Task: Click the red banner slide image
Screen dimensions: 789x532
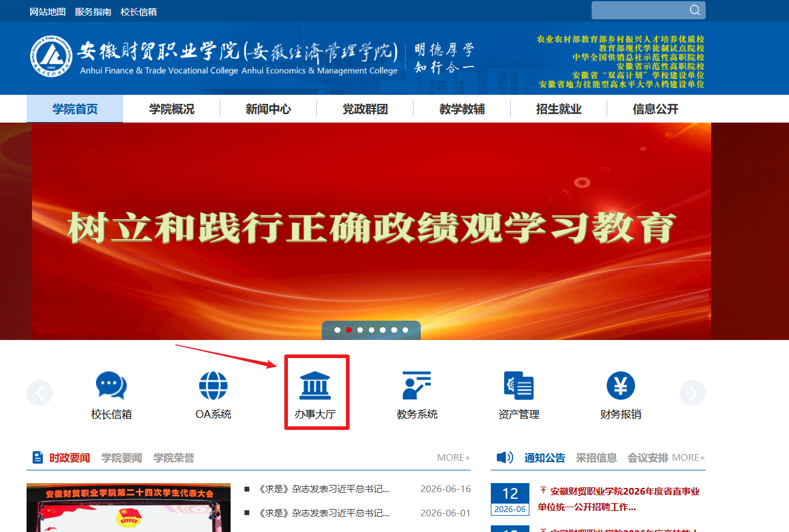Action: [x=371, y=231]
